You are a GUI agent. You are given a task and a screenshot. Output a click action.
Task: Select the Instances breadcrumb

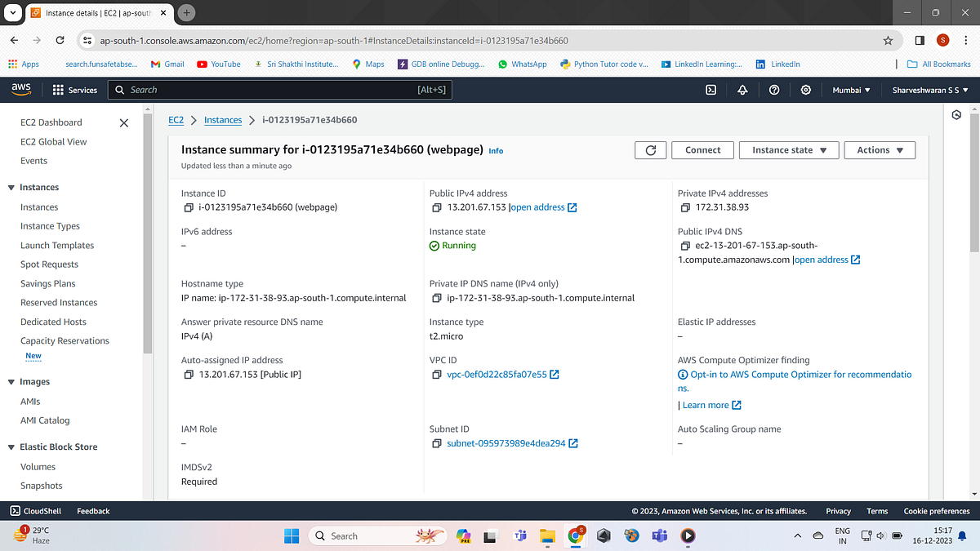click(x=223, y=119)
